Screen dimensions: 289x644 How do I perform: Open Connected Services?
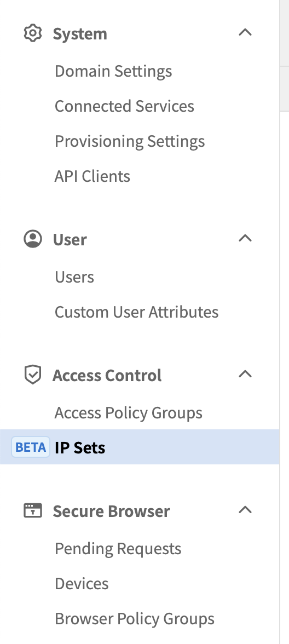124,106
